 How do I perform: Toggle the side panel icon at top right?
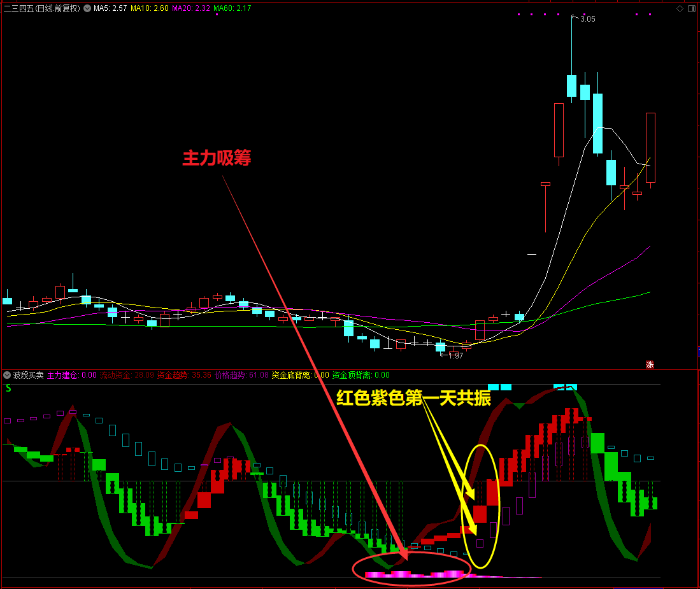point(692,8)
